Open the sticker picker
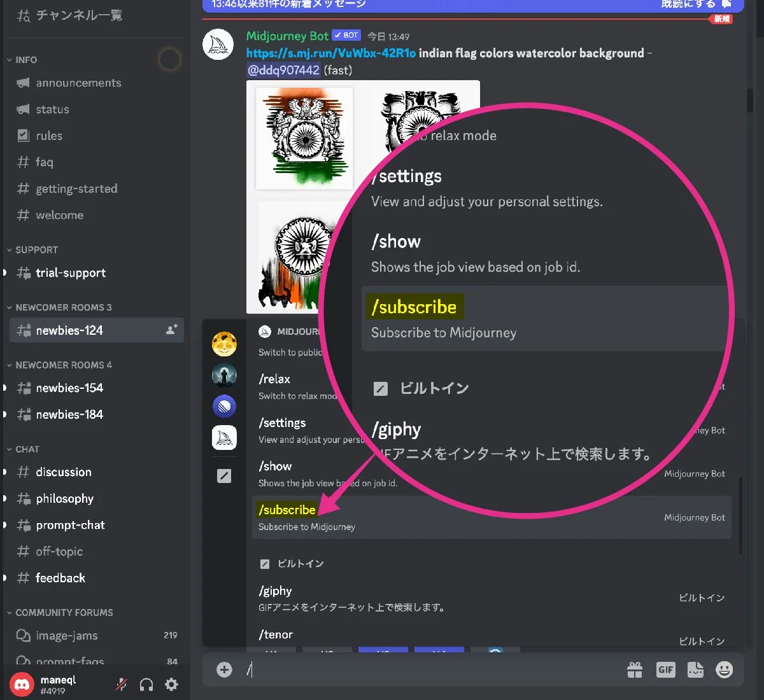Image resolution: width=764 pixels, height=700 pixels. [695, 669]
